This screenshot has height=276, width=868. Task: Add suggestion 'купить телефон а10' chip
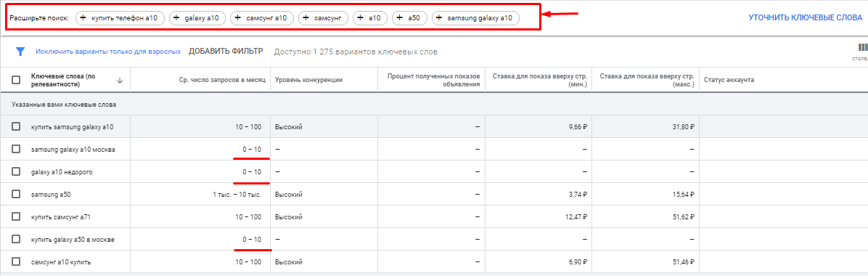(x=120, y=18)
